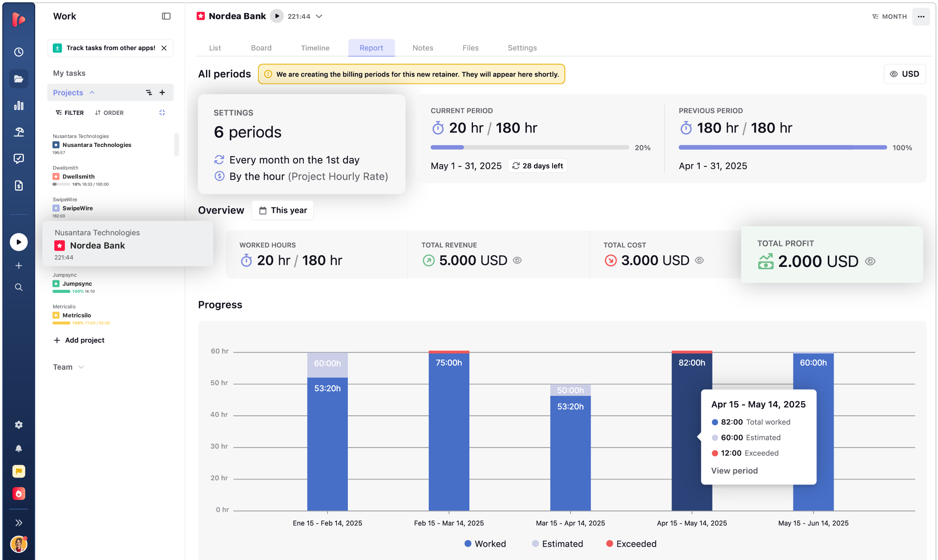Toggle eye icon beside Total Profit

[870, 261]
